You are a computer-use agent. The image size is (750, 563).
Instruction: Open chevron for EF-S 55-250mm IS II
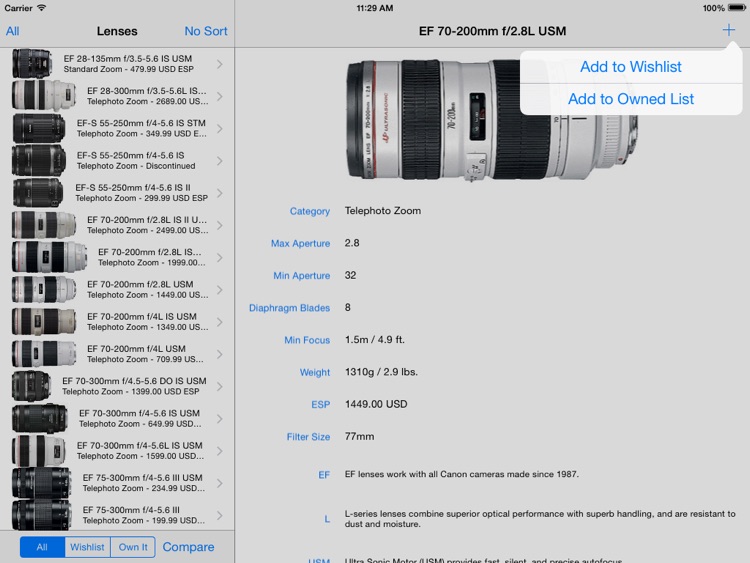[220, 193]
